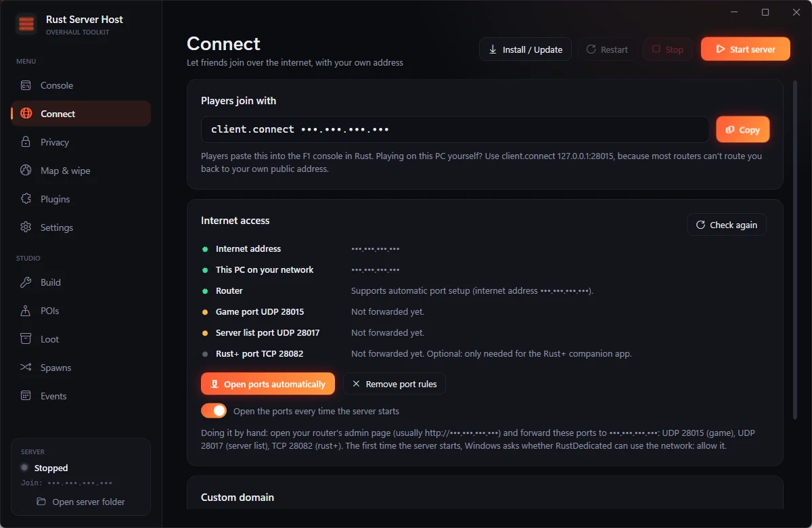Select Spawns in the sidebar
Viewport: 812px width, 528px height.
tap(81, 368)
